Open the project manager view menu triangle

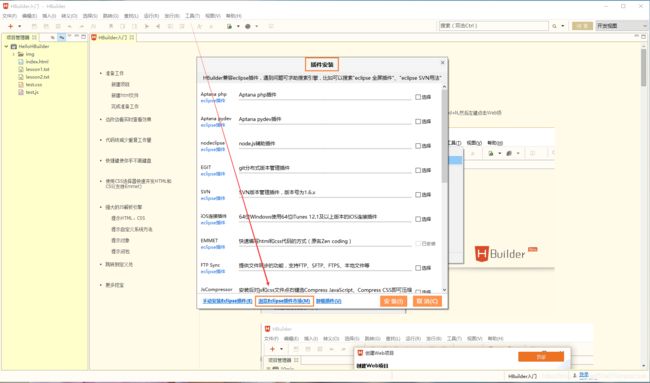(70, 36)
